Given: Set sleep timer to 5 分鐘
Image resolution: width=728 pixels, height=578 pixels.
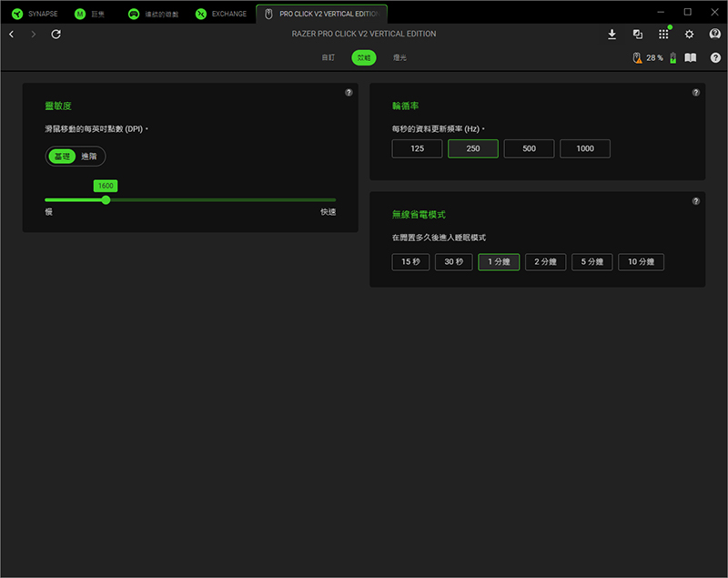Looking at the screenshot, I should tap(592, 262).
